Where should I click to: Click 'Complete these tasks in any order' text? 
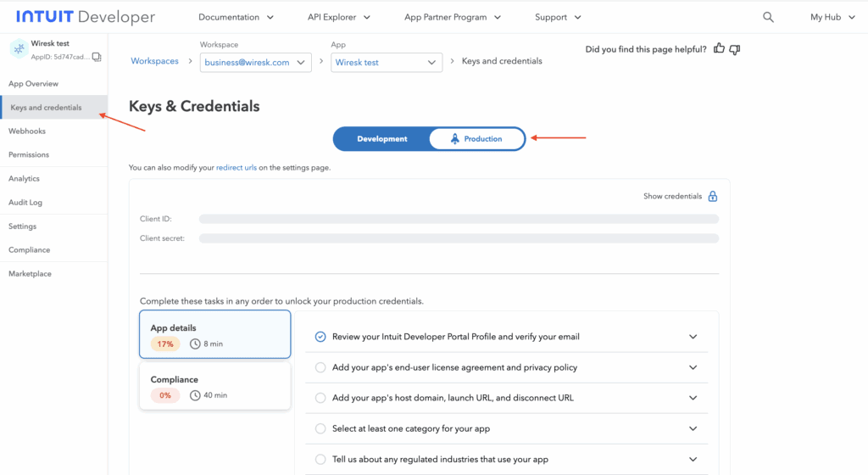(281, 301)
